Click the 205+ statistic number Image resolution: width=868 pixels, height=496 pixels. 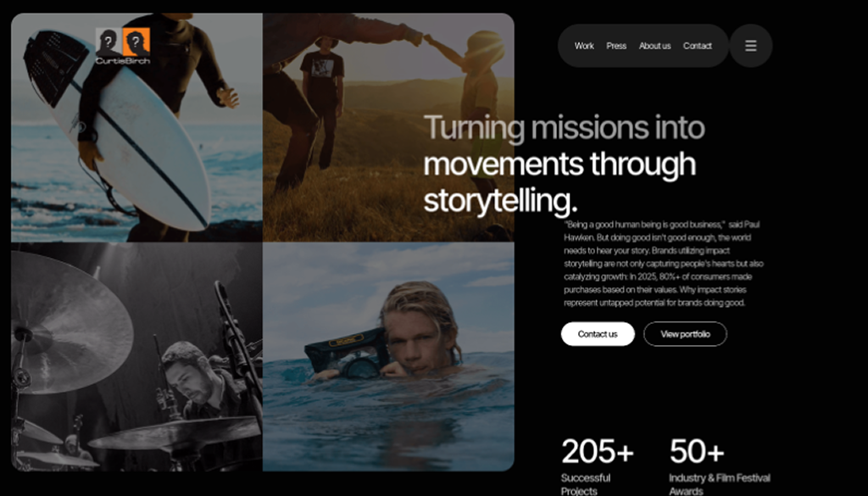coord(598,451)
